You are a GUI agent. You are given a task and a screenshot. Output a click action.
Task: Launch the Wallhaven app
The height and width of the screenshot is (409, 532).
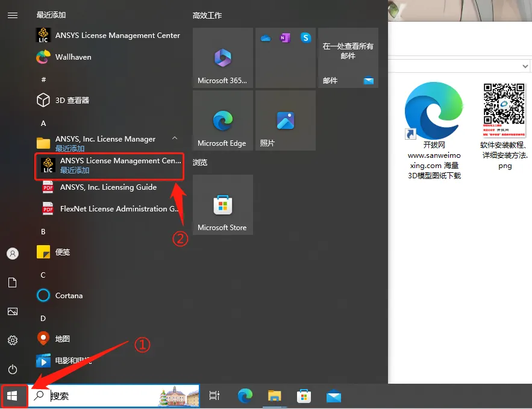(x=64, y=57)
